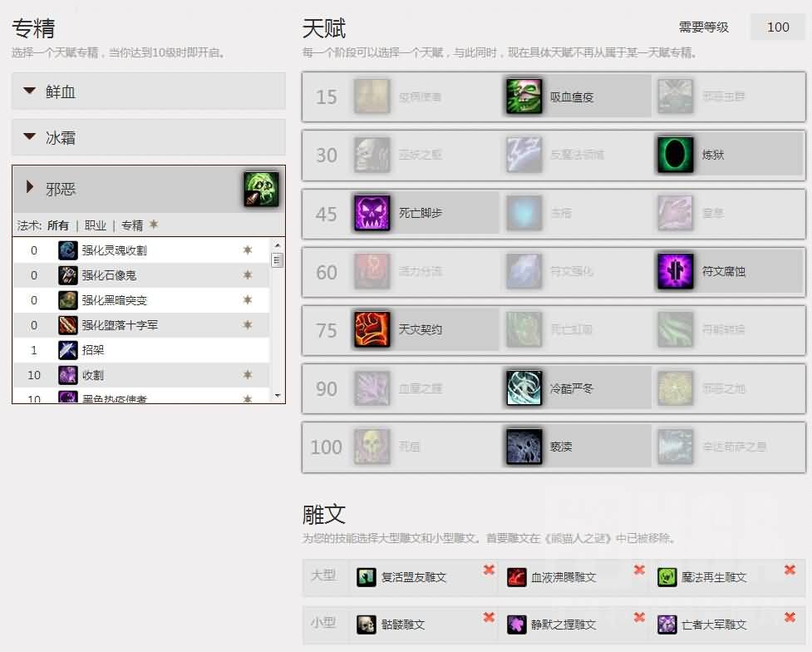Viewport: 812px width, 652px height.
Task: Select the 强化灵魂收割 spell row
Action: tap(140, 250)
